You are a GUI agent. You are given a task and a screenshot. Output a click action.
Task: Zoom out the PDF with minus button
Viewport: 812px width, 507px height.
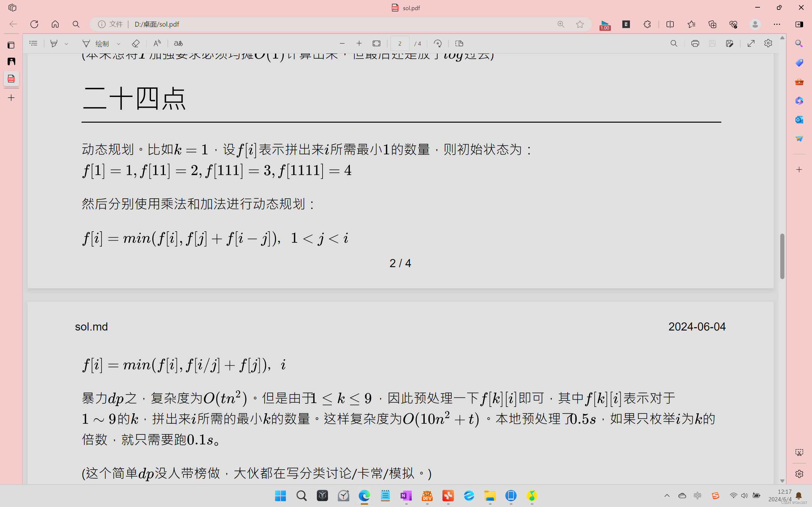point(342,43)
